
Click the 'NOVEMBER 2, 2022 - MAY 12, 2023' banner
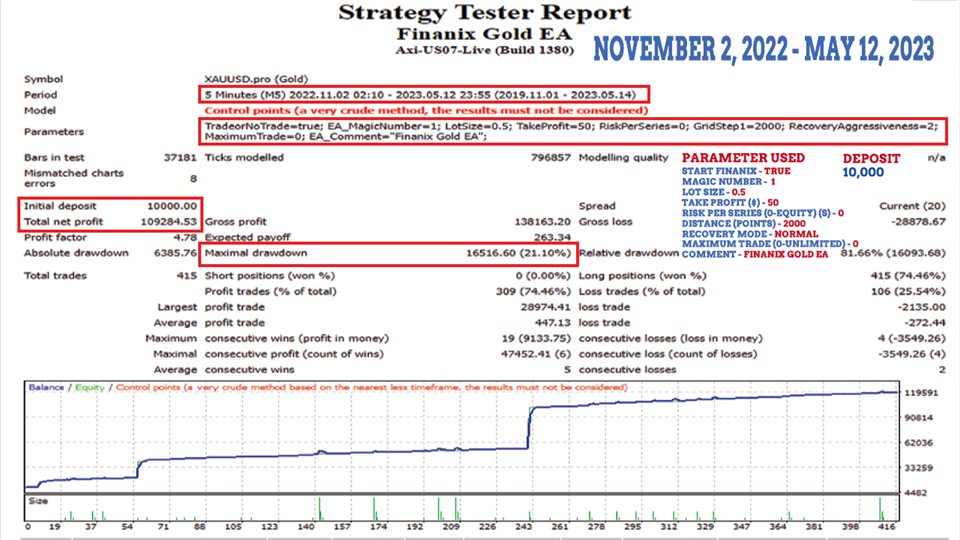[x=763, y=49]
